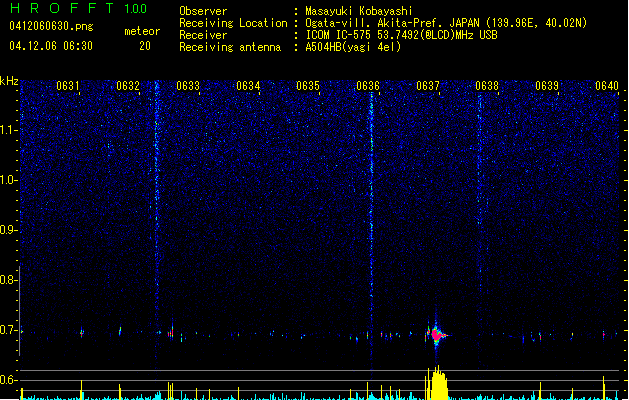Screen dimensions: 629x400
Task: Click the 0634 time marker
Action: pyautogui.click(x=248, y=85)
